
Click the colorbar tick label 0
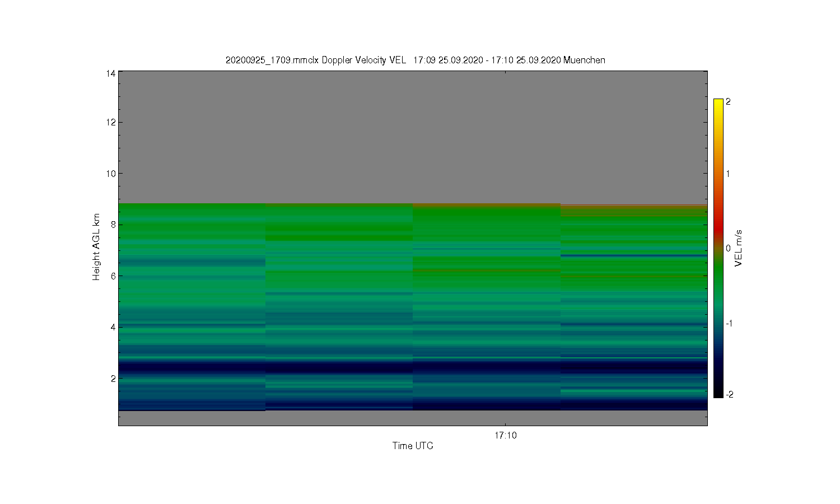(728, 248)
